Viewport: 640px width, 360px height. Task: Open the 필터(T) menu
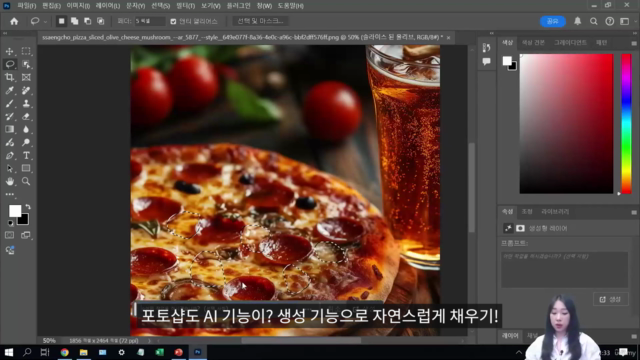click(x=185, y=6)
